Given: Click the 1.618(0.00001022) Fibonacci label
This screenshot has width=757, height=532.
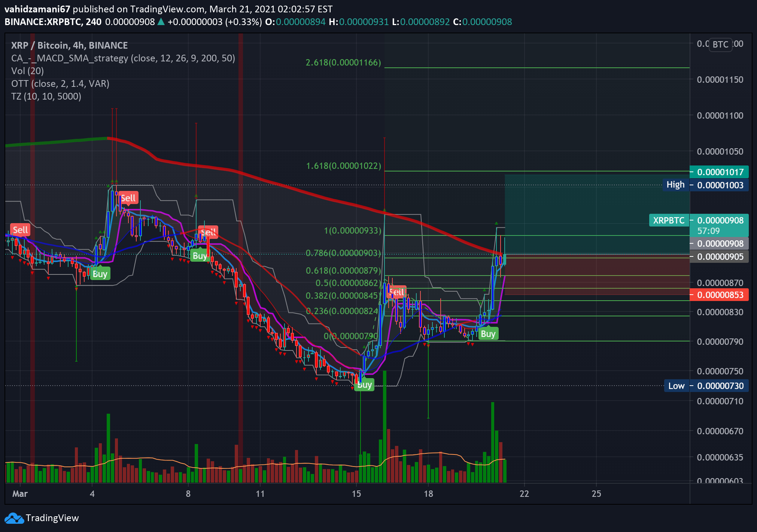Looking at the screenshot, I should (x=343, y=166).
